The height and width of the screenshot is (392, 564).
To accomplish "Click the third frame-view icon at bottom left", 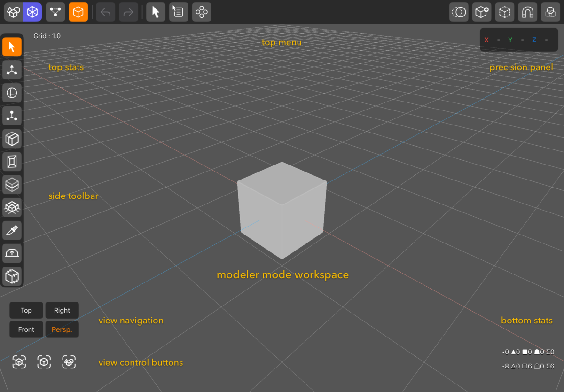I will pyautogui.click(x=69, y=362).
